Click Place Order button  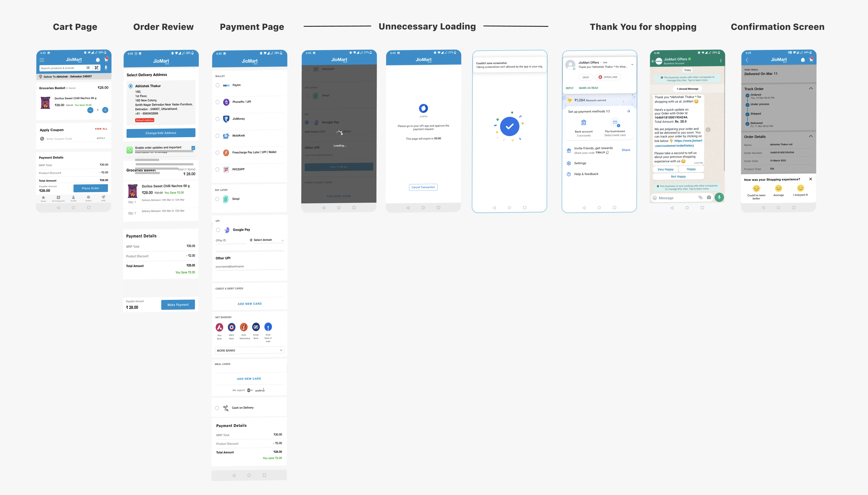(91, 188)
